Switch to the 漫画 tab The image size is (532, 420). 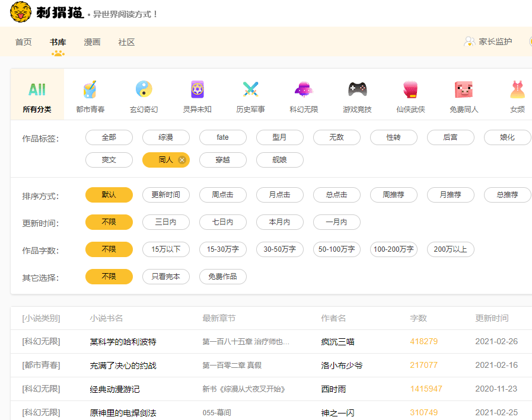pos(92,42)
